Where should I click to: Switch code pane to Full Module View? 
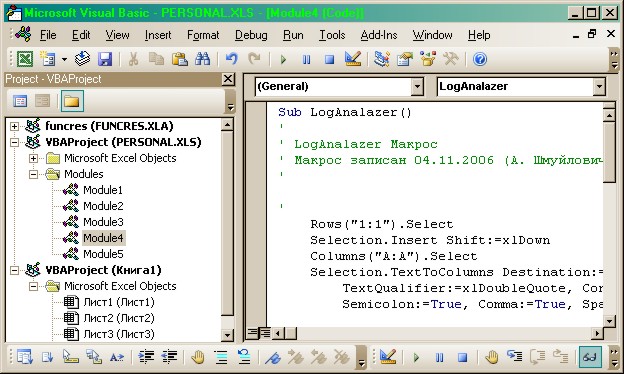265,333
